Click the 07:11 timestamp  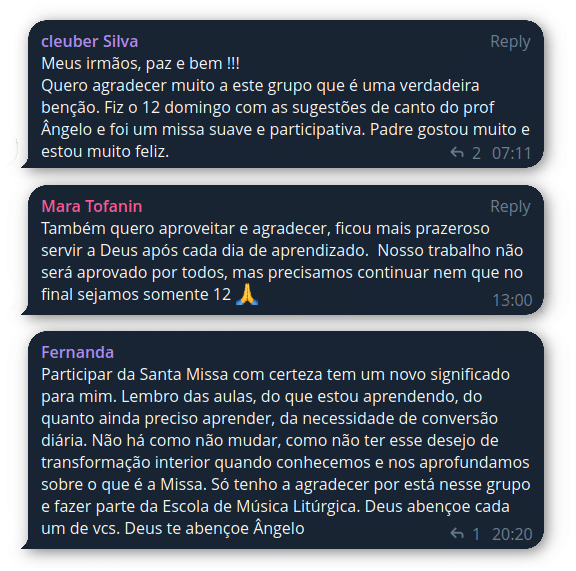(512, 153)
